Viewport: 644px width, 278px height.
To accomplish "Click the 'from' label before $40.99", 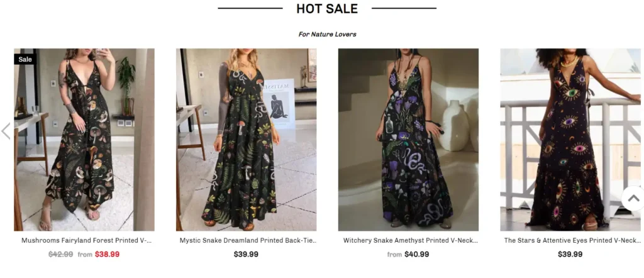I will click(x=394, y=255).
